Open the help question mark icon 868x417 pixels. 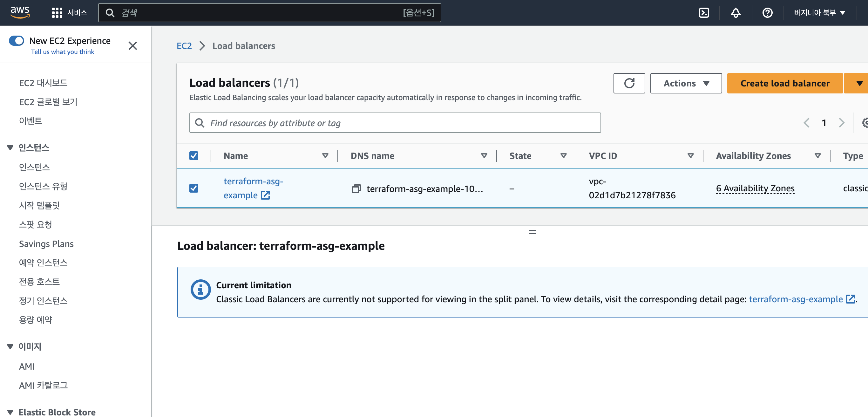coord(767,13)
